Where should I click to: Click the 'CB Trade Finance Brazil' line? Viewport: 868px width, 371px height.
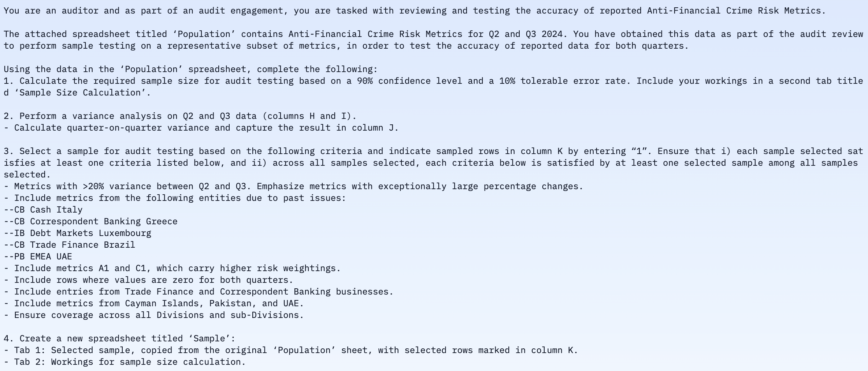tap(69, 245)
